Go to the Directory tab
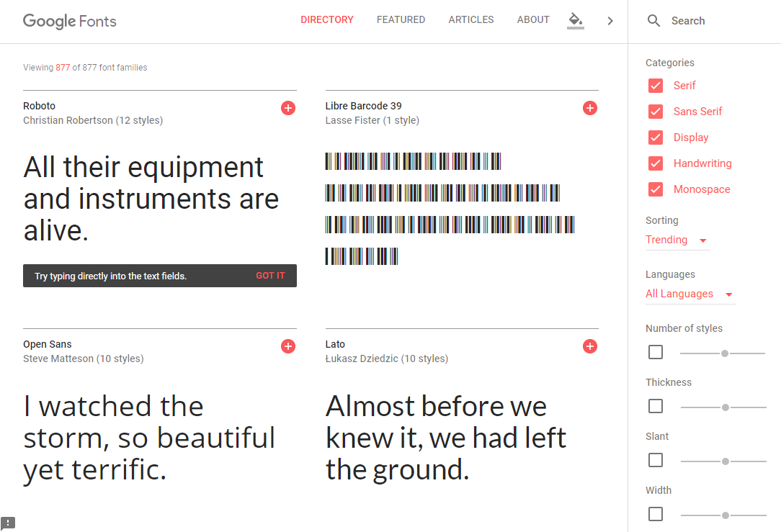 click(327, 20)
